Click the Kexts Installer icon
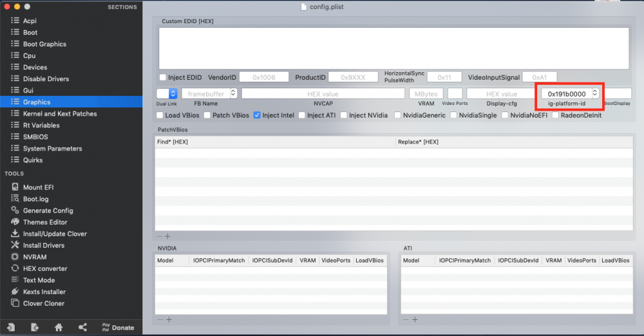Image resolution: width=644 pixels, height=336 pixels. click(x=15, y=291)
